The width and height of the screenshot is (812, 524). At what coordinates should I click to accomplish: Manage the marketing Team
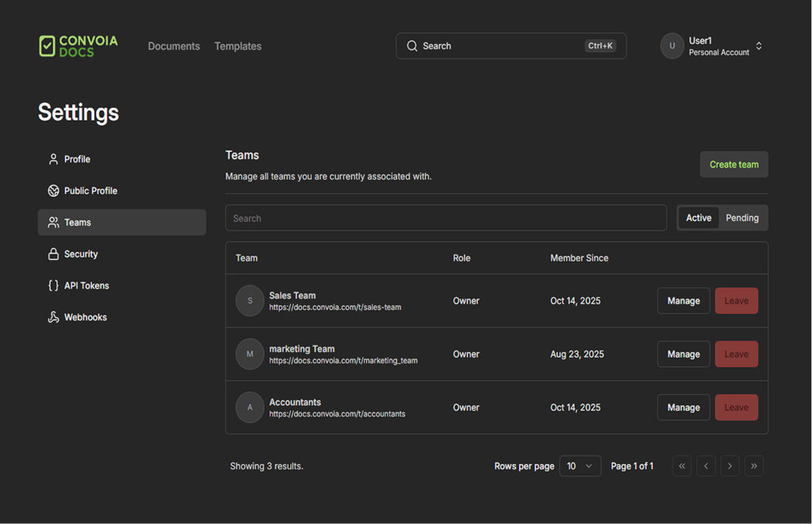coord(683,354)
